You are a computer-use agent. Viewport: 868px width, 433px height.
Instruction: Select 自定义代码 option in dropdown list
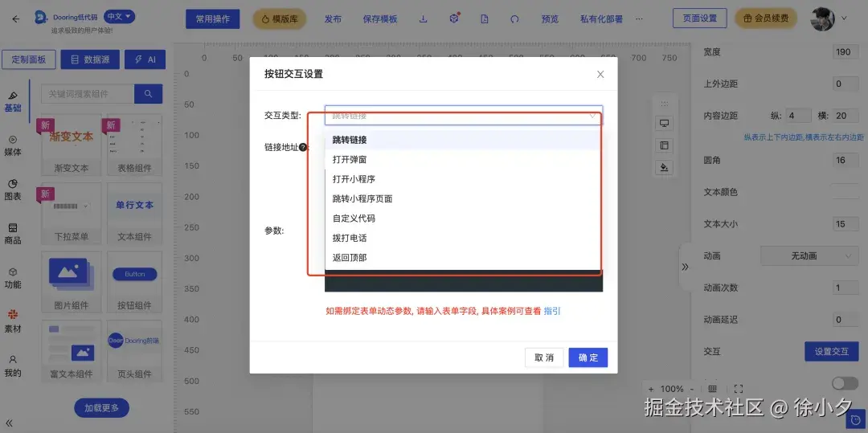point(464,219)
